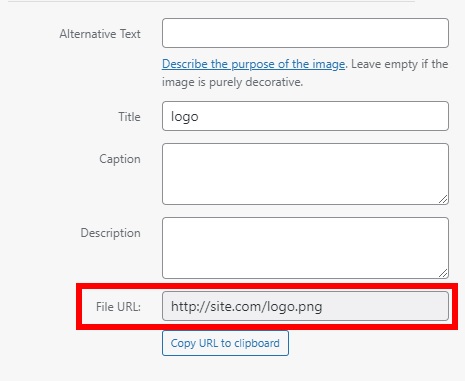The height and width of the screenshot is (381, 465).
Task: Click the Caption box resize handle
Action: [443, 199]
